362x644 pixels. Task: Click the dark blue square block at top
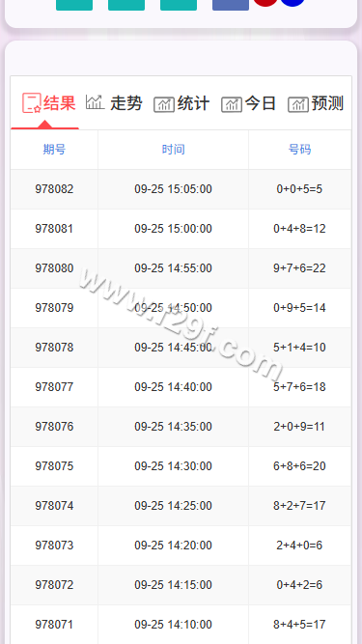tap(231, 5)
